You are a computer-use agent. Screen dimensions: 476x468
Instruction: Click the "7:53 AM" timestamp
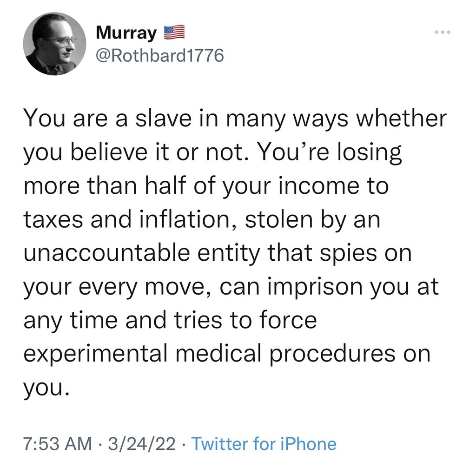tap(57, 443)
